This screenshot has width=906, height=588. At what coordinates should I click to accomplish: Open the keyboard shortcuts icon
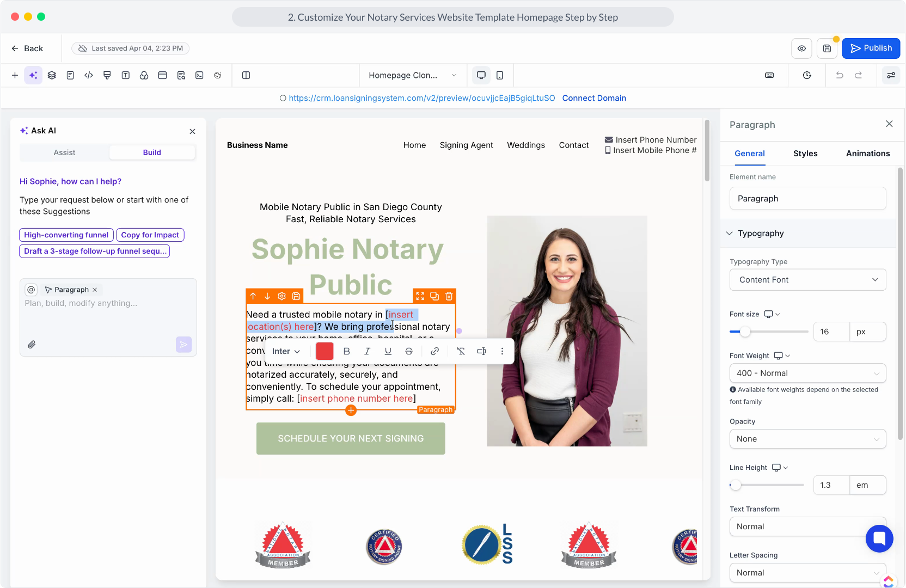pyautogui.click(x=769, y=75)
